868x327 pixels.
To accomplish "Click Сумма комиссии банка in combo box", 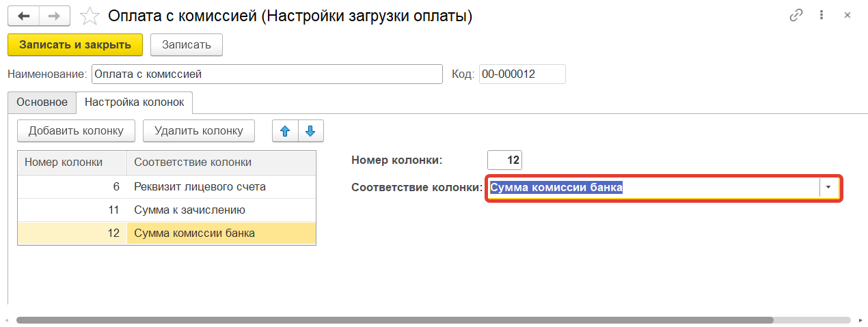I will [x=556, y=188].
